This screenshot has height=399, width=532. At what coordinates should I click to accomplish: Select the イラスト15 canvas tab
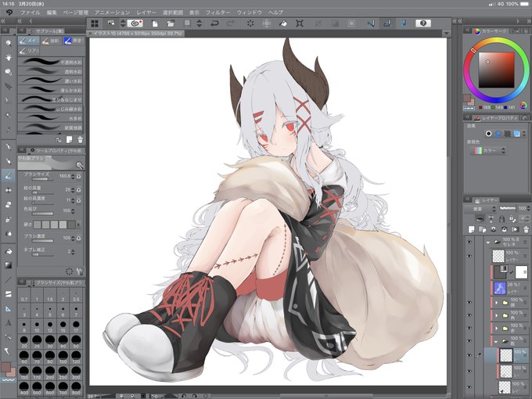tap(137, 33)
